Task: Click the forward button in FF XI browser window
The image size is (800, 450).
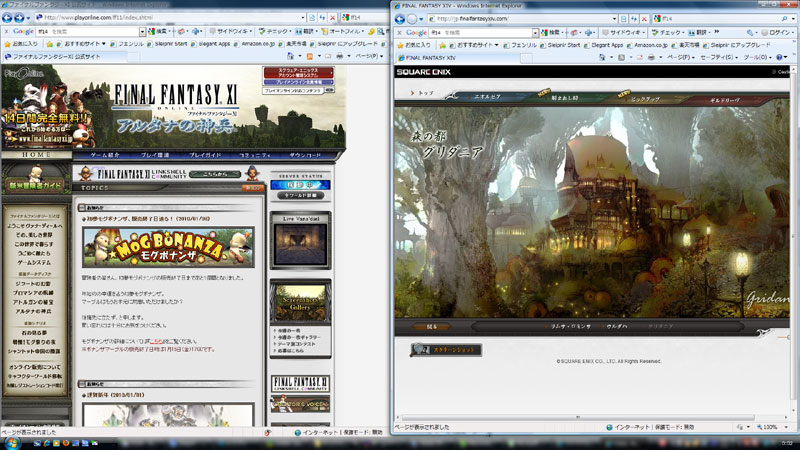Action: coord(19,18)
